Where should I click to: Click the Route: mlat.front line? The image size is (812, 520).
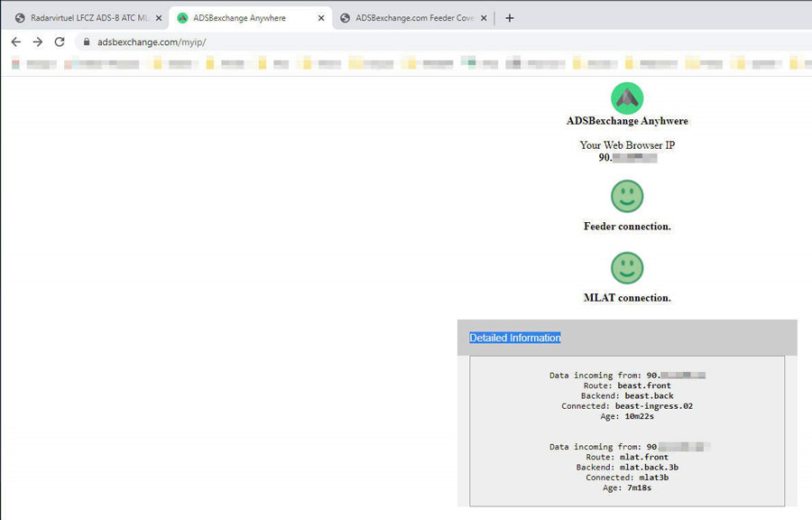point(627,457)
